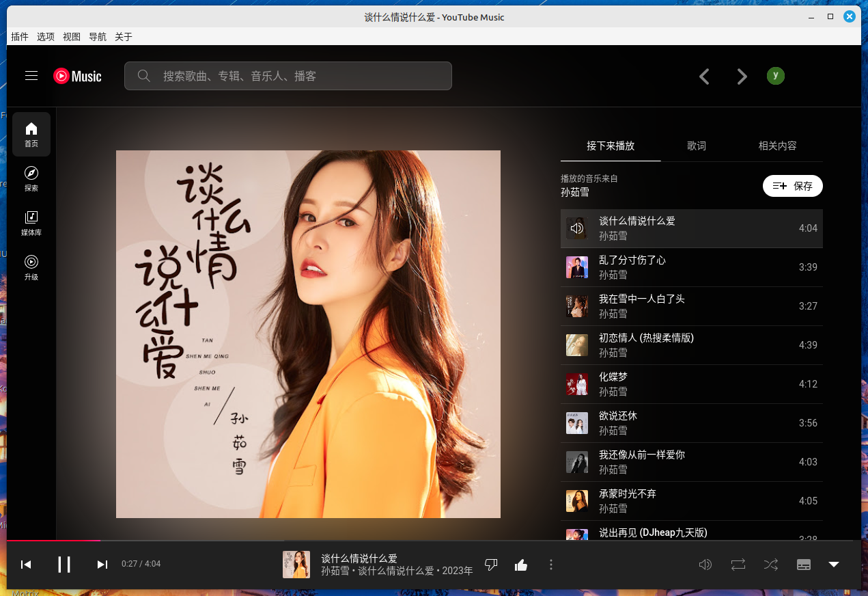Play 初恋情人 (热搜柔情版) from the queue
Image resolution: width=868 pixels, height=596 pixels.
[x=692, y=345]
